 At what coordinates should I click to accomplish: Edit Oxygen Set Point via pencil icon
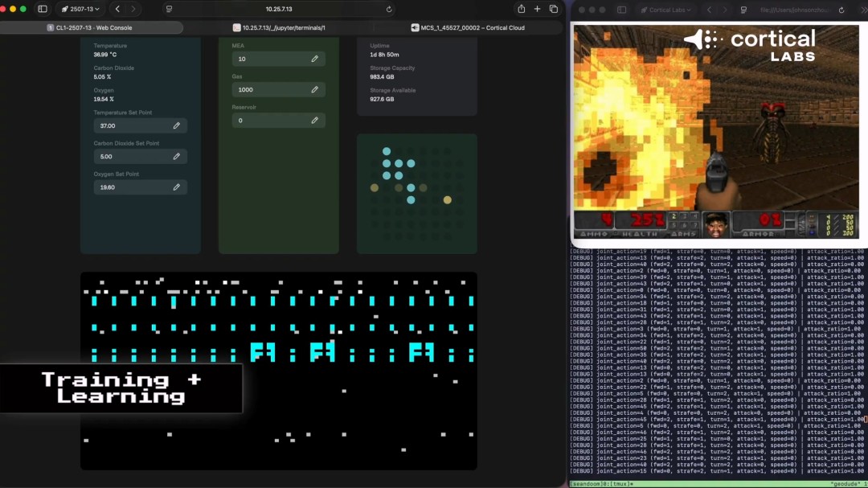[176, 187]
